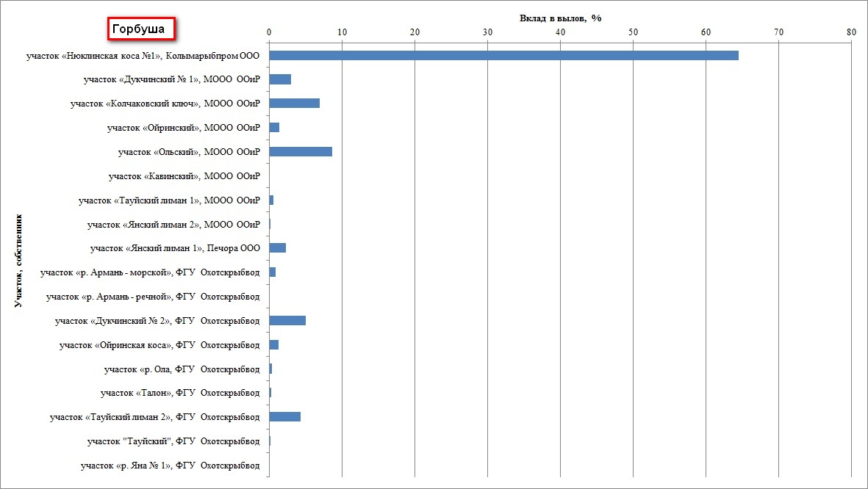This screenshot has height=489, width=868.
Task: Select the bar for «Дукчинский № 2»
Action: coord(287,321)
